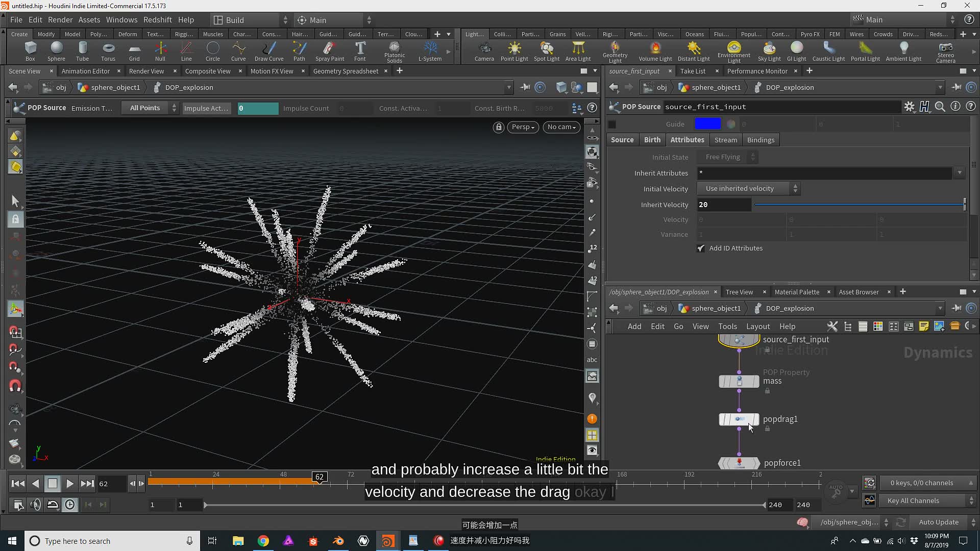Add an Area Light
Screen dimensions: 980x551
(578, 52)
